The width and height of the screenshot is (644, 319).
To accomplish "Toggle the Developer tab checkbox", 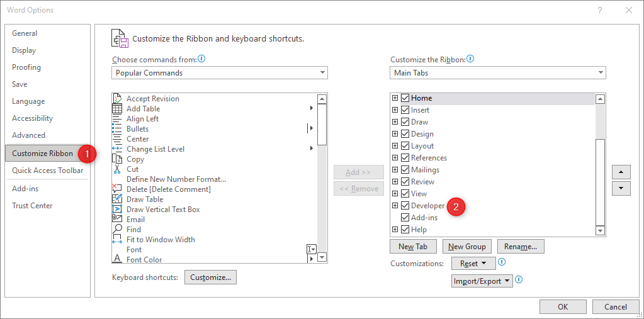I will (405, 206).
